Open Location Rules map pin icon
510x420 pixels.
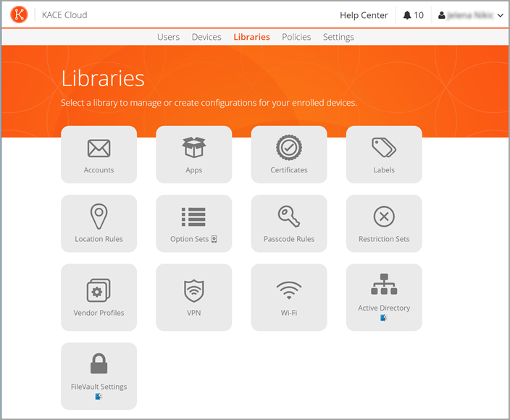[99, 217]
